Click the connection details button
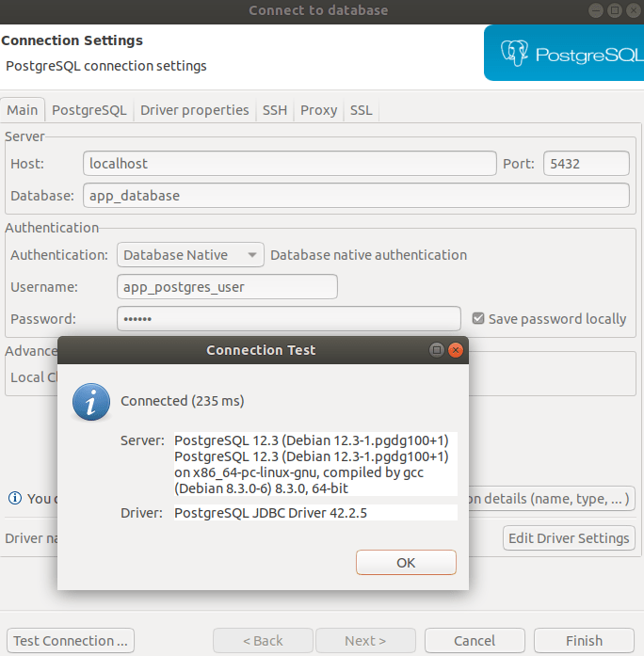644x656 pixels. [x=552, y=499]
